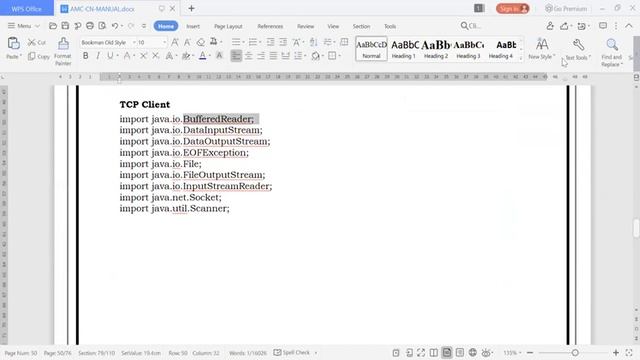Switch to the Insert tab
The image size is (640, 360).
pos(193,26)
